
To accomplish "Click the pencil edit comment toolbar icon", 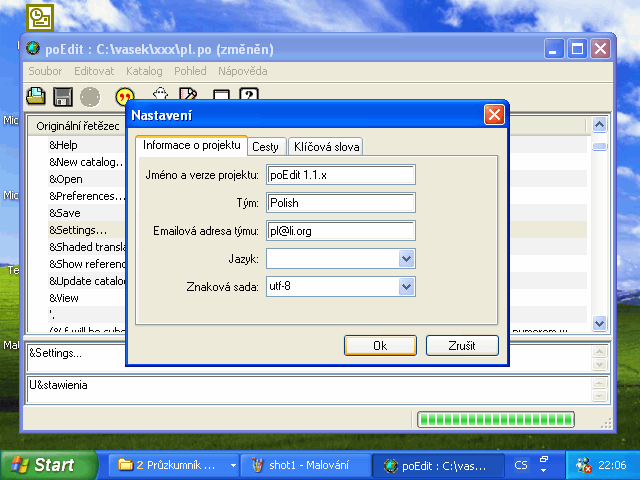I will coord(187,96).
